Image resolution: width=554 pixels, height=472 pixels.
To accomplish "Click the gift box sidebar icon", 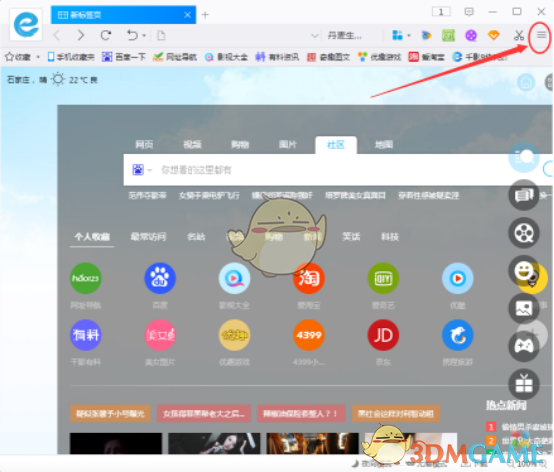I will [524, 384].
